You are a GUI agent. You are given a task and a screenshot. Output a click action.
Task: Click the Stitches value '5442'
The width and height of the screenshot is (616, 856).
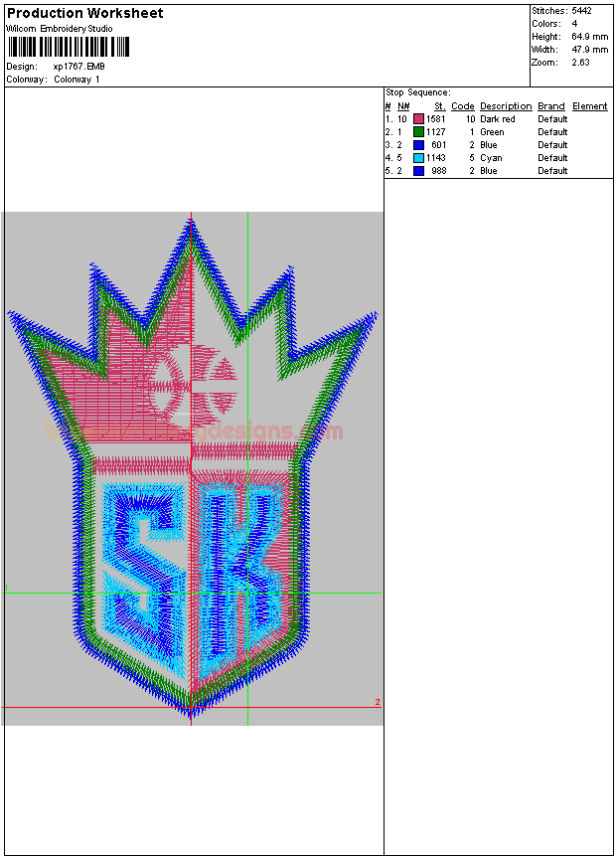point(581,10)
